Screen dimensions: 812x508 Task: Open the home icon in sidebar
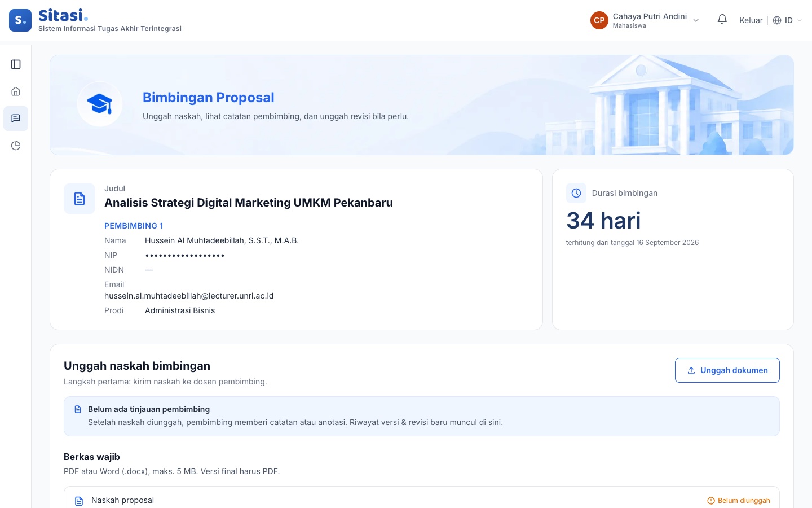coord(16,91)
